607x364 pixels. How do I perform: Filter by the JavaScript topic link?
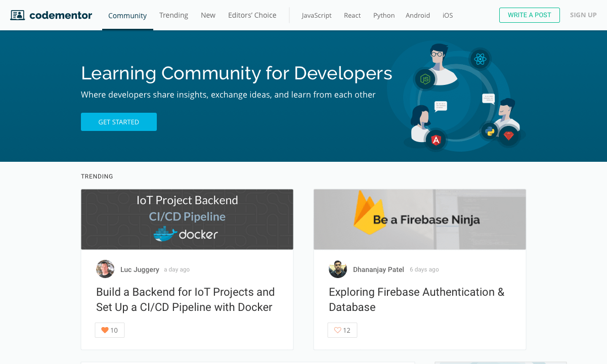click(317, 15)
